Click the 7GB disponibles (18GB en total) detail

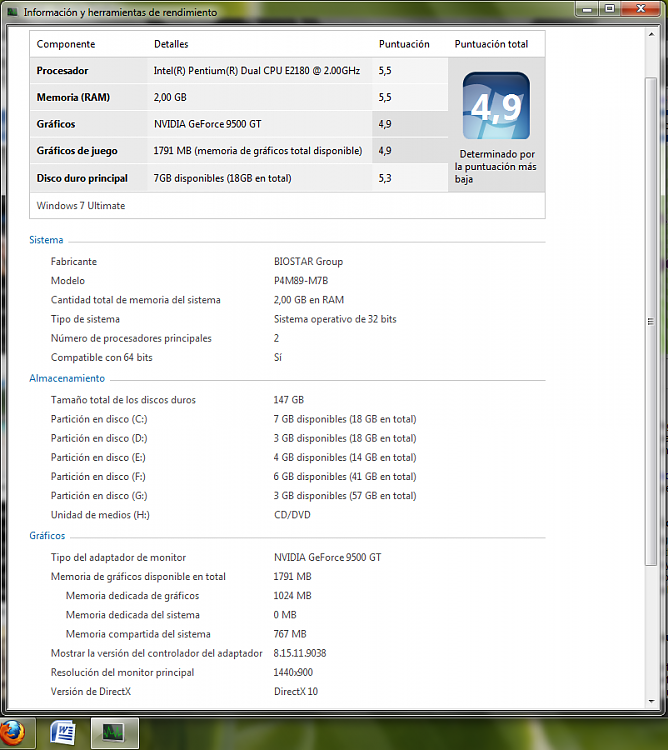[x=222, y=178]
